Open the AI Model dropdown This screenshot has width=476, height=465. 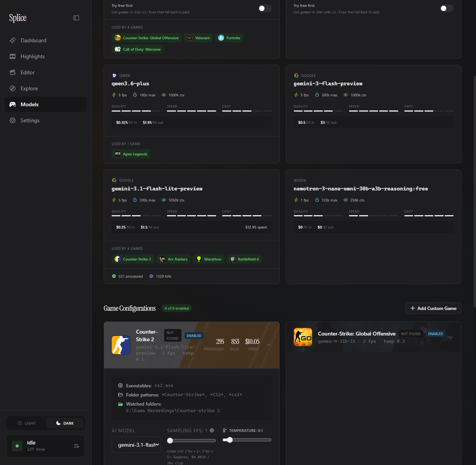[136, 444]
